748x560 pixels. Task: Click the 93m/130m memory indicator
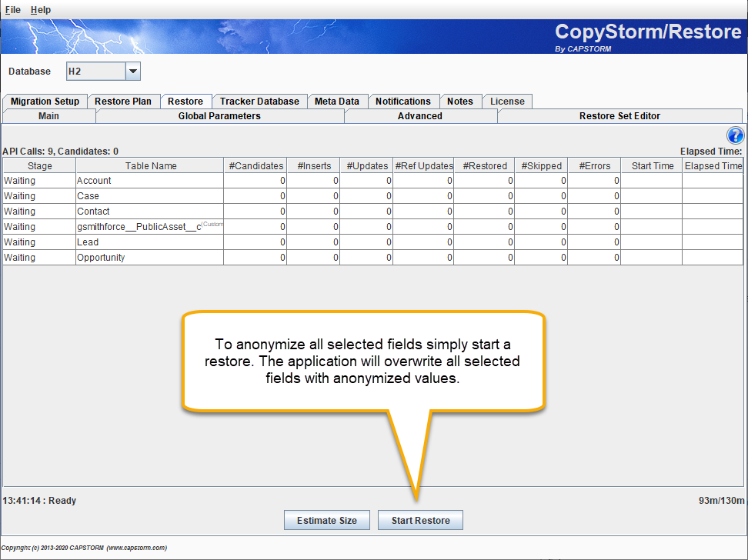tap(721, 500)
